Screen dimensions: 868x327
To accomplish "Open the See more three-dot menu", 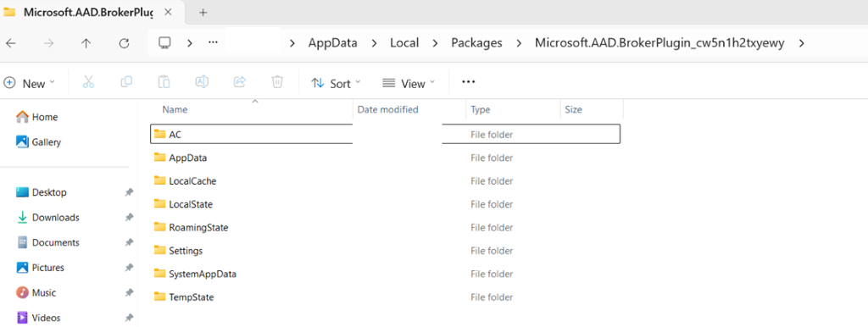I will [468, 82].
